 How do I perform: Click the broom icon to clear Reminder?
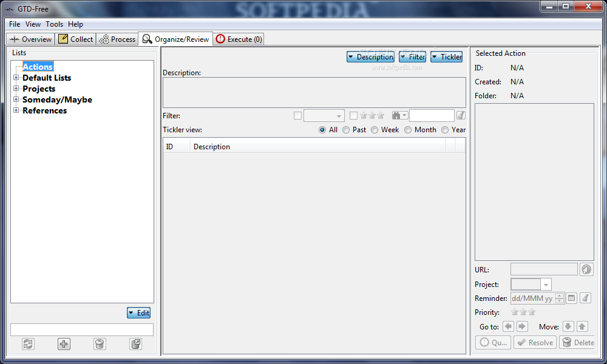tap(585, 298)
